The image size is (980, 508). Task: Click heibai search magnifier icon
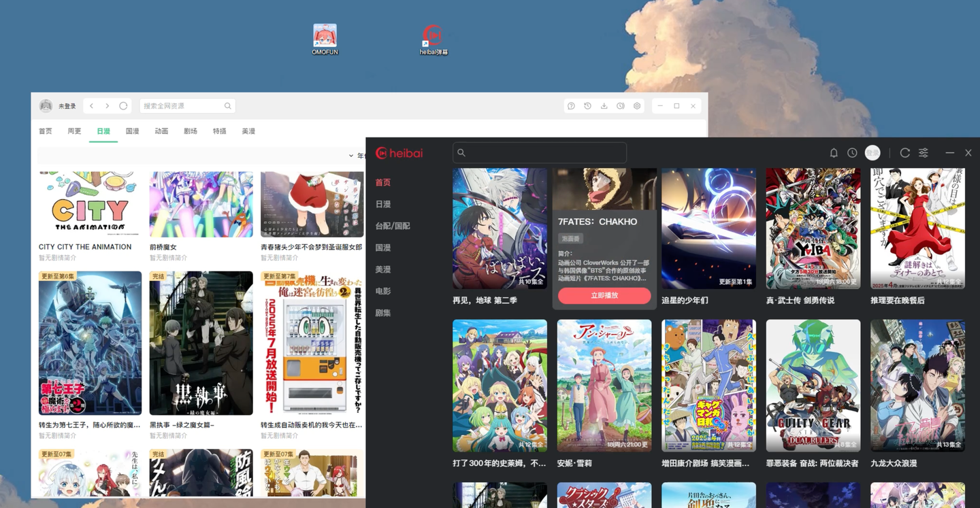point(461,153)
